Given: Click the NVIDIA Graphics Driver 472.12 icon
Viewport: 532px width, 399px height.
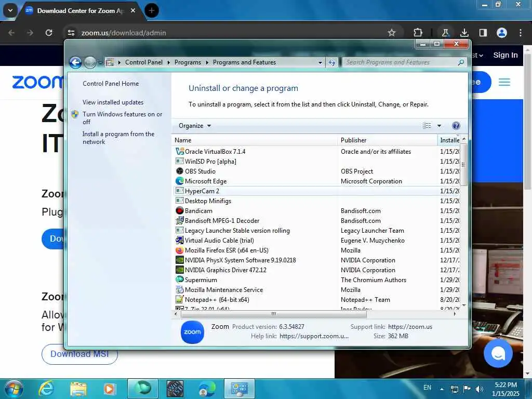Looking at the screenshot, I should [179, 270].
